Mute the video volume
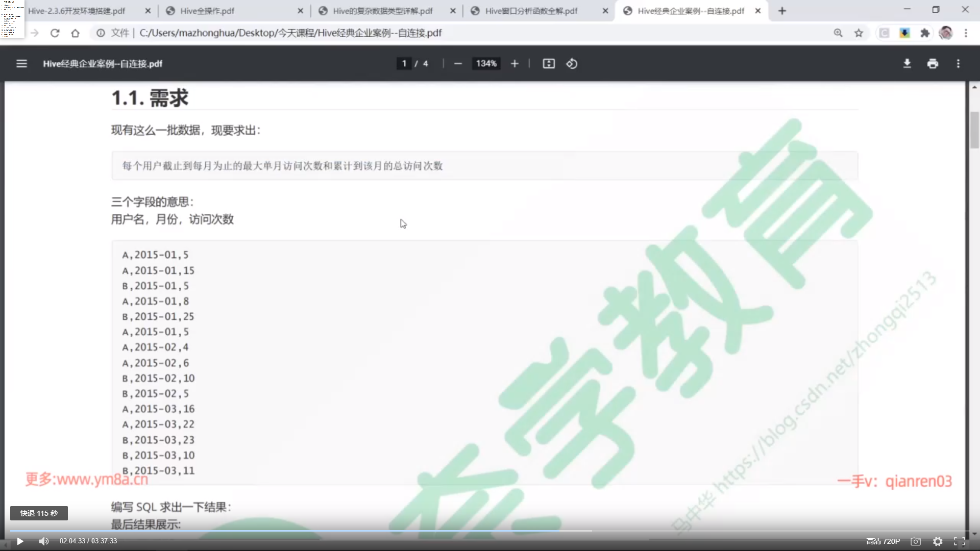Viewport: 980px width, 551px height. [44, 541]
